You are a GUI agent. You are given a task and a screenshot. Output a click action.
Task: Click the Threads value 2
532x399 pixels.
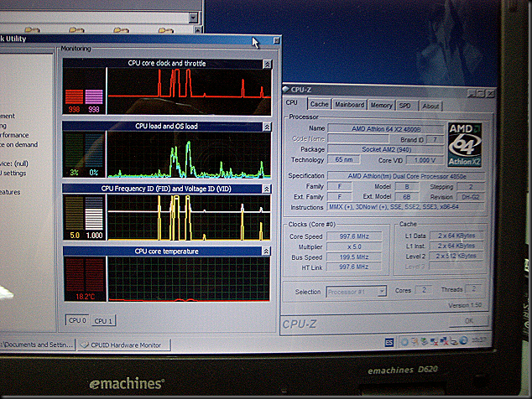pyautogui.click(x=473, y=289)
